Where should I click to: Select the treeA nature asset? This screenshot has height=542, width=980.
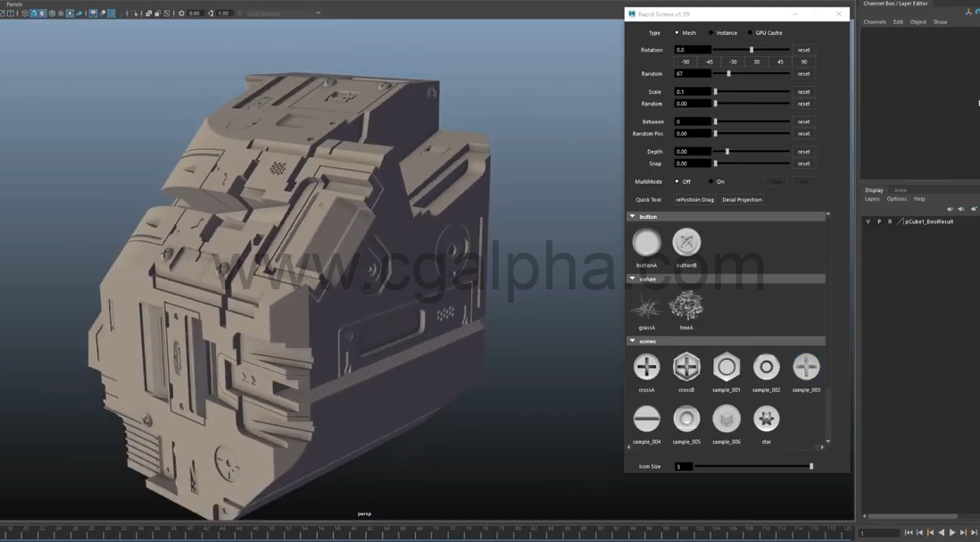(x=686, y=304)
